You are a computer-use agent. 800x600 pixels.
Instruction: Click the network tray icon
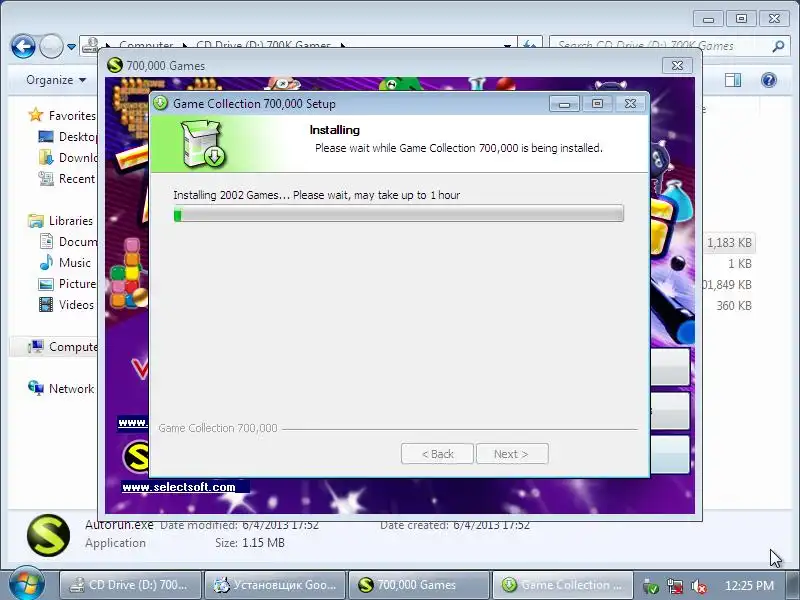click(x=675, y=586)
